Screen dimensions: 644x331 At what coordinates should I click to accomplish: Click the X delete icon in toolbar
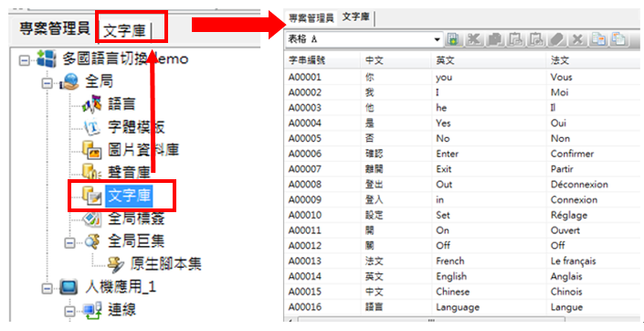(577, 39)
